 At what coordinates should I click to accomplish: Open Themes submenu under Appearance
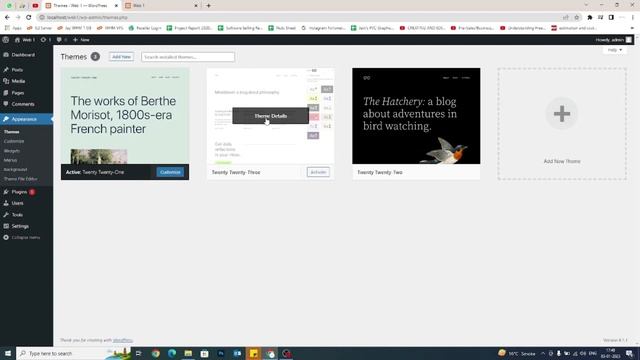(11, 132)
